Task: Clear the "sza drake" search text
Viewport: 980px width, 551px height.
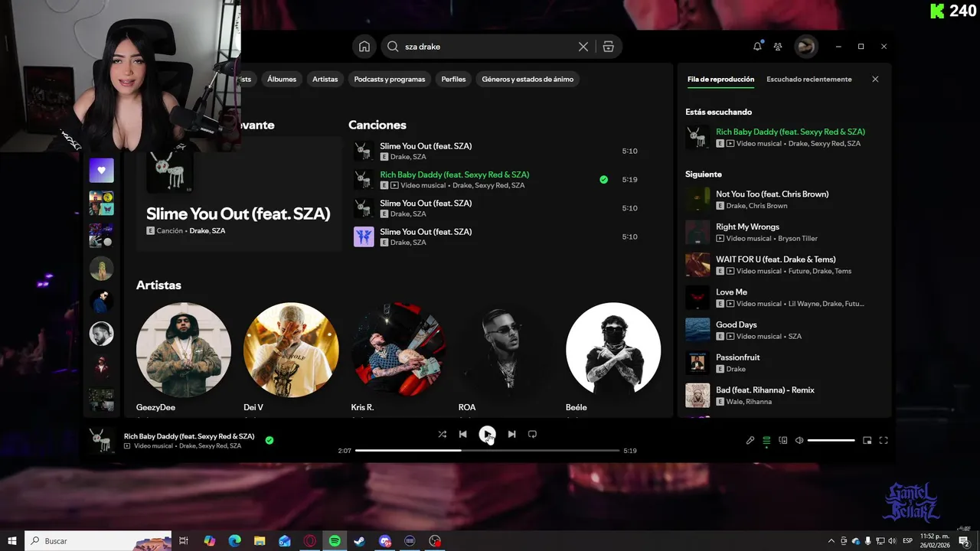Action: (x=583, y=47)
